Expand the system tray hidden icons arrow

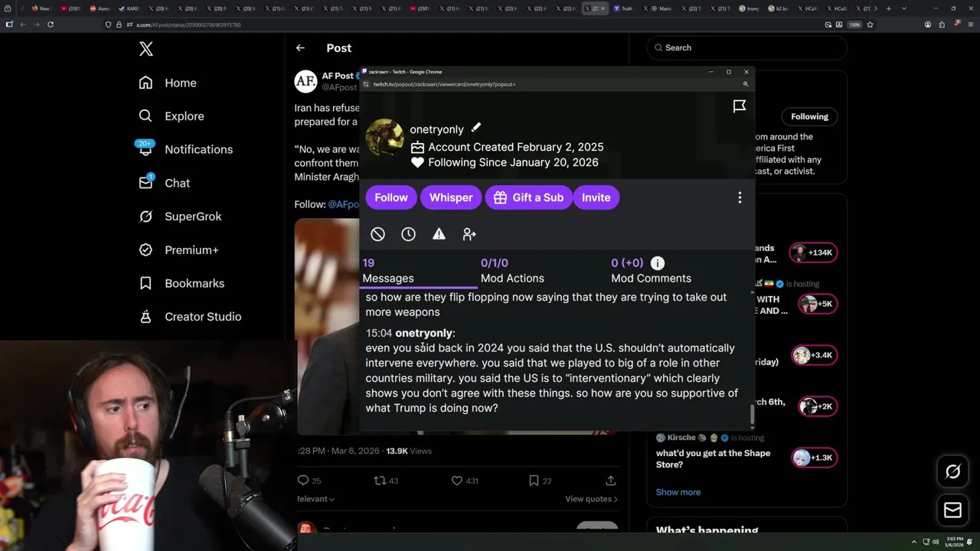pyautogui.click(x=914, y=542)
